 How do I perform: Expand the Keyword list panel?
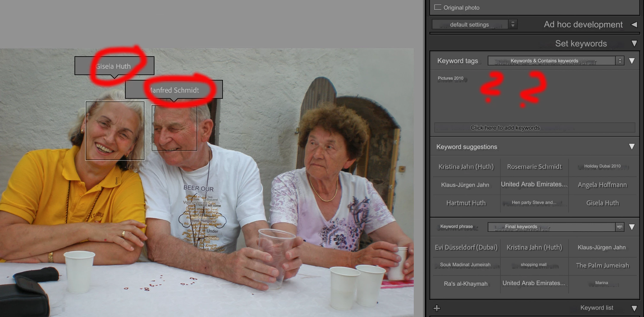634,308
